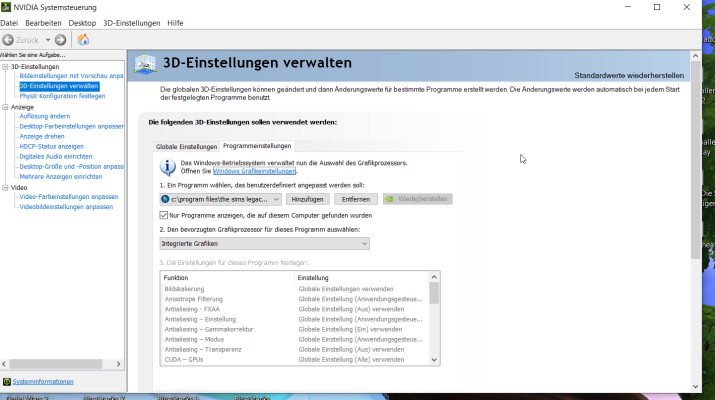Select the Antialiasing – Modus row
Image resolution: width=715 pixels, height=400 pixels.
295,339
